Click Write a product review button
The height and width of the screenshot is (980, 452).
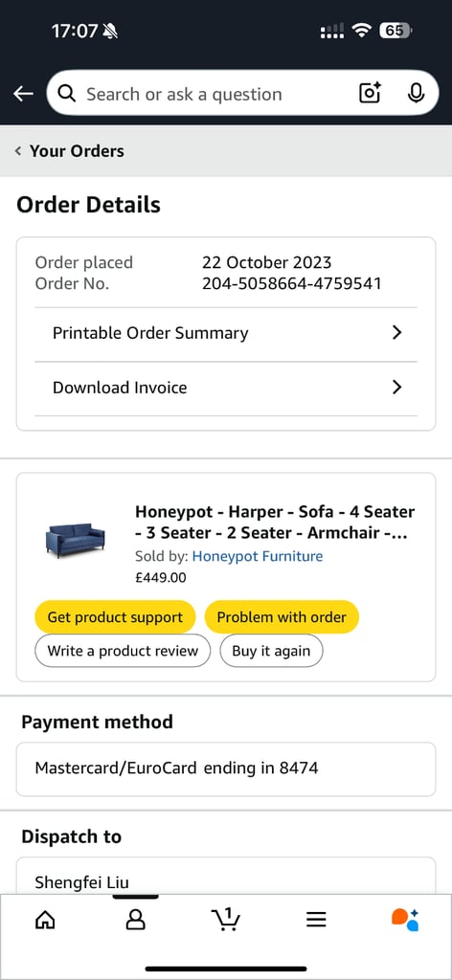123,651
